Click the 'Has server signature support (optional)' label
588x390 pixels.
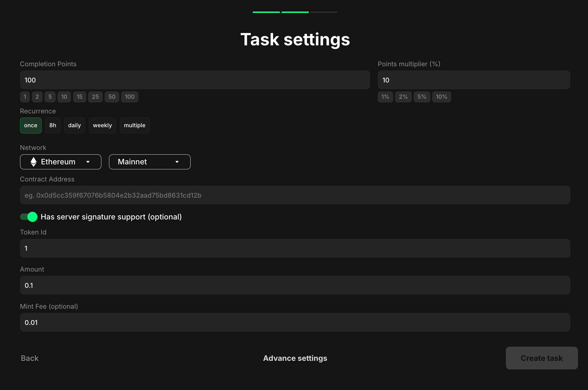click(111, 217)
